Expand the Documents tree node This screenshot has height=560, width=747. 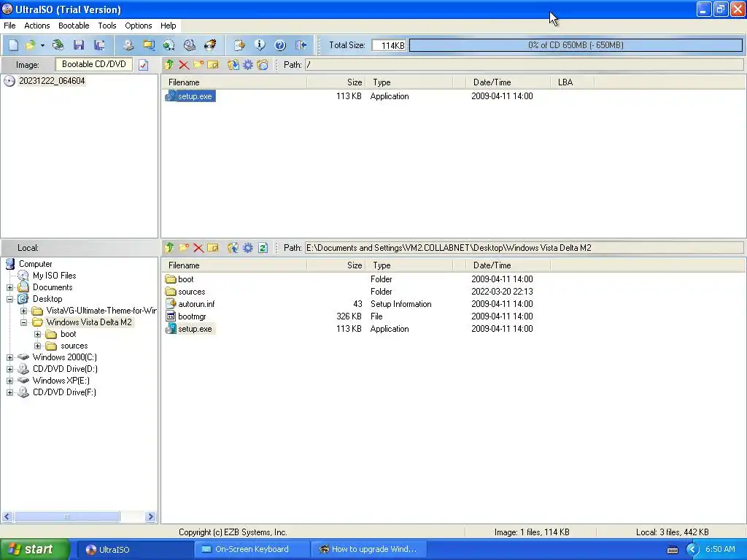pos(9,287)
